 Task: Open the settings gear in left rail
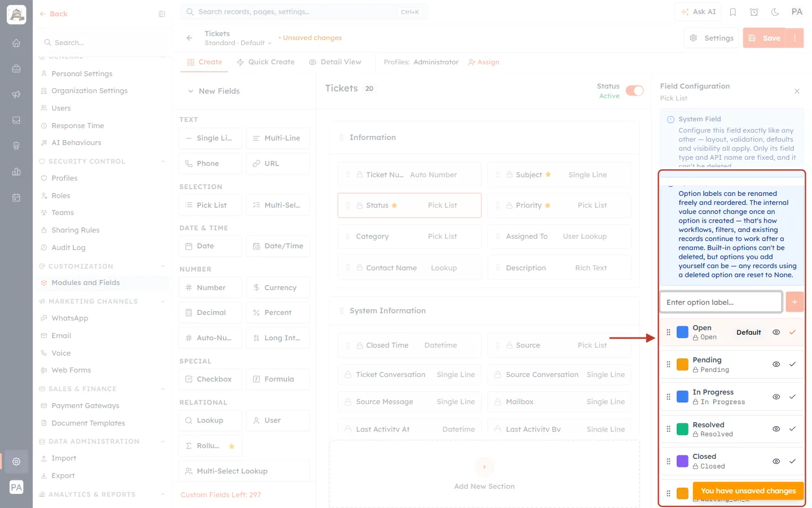tap(16, 461)
